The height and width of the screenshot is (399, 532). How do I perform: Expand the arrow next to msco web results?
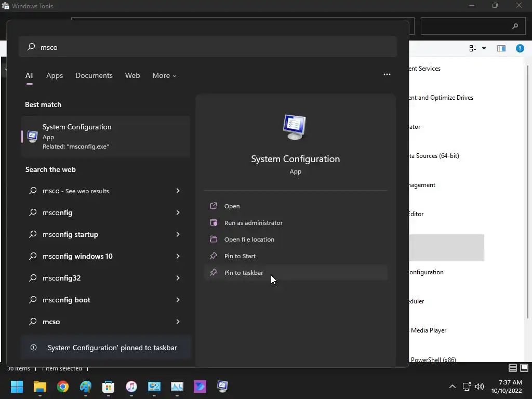[178, 191]
